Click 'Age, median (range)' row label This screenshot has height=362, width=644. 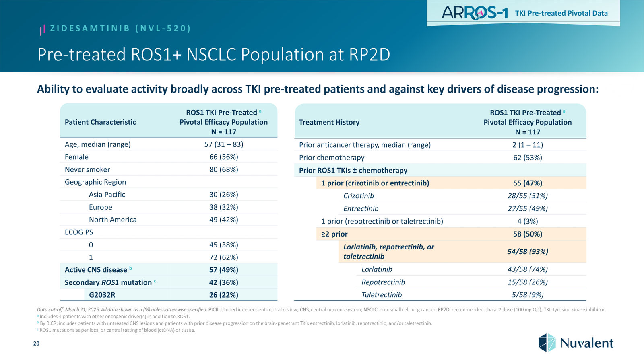click(98, 144)
